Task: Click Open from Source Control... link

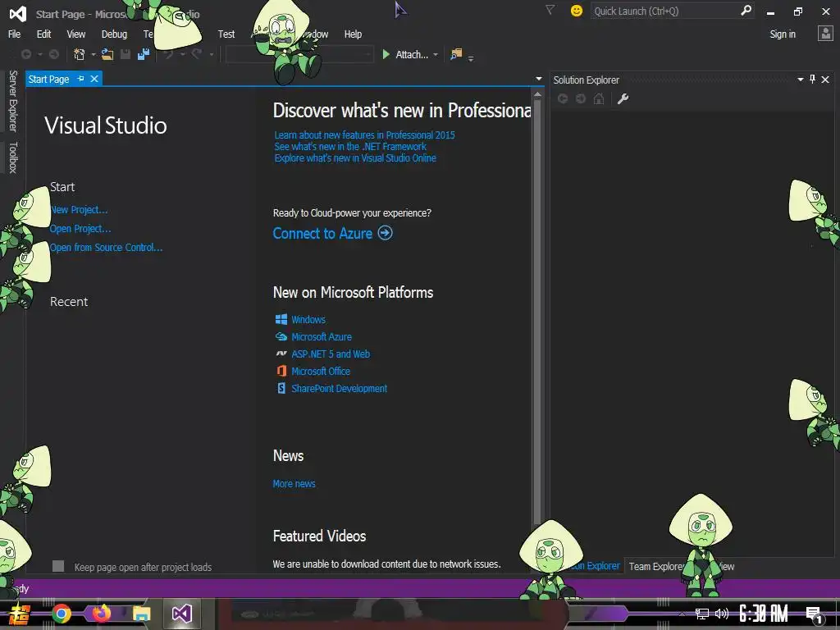Action: pyautogui.click(x=106, y=248)
